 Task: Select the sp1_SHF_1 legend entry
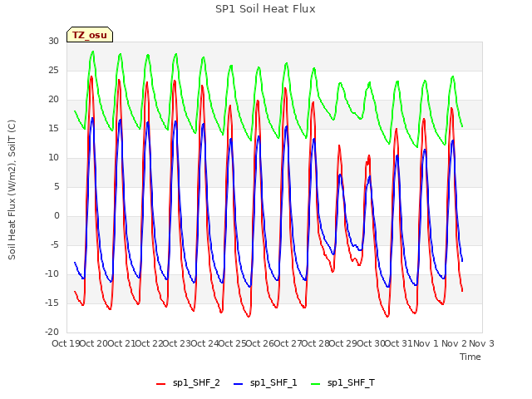click(265, 383)
